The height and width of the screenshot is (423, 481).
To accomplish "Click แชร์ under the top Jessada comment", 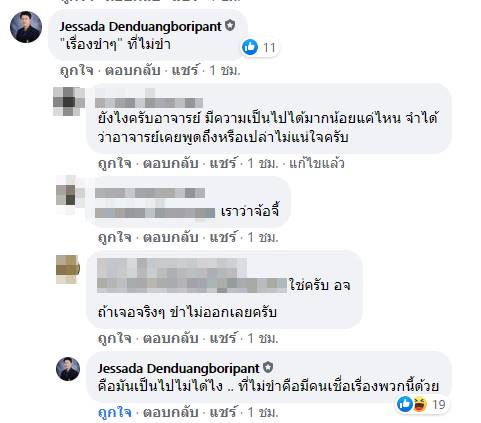I will pos(185,70).
